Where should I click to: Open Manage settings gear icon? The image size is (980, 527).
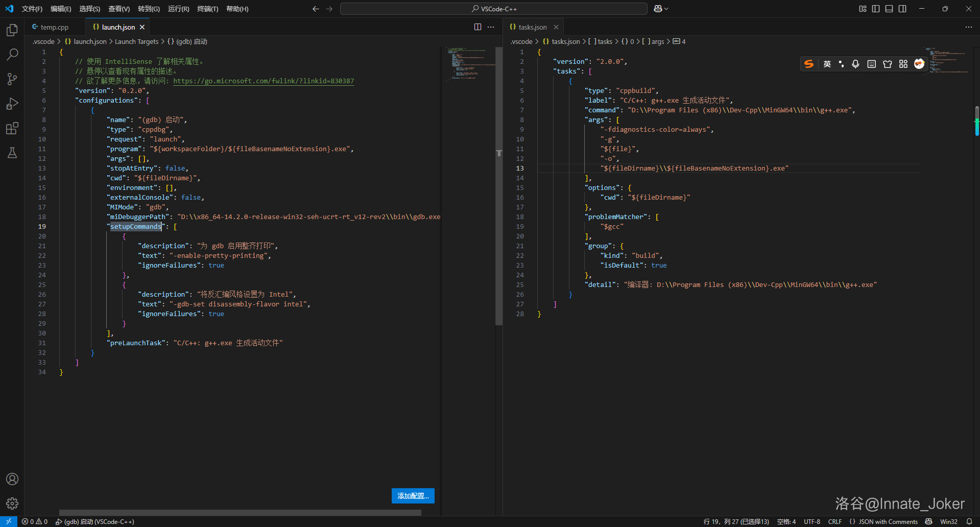tap(12, 504)
